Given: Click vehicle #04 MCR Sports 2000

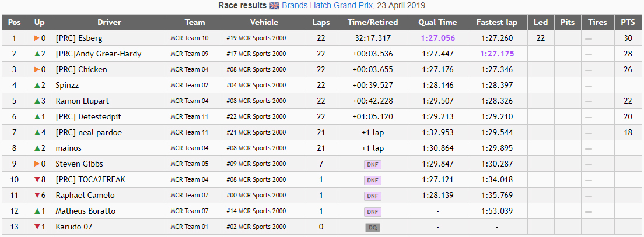Looking at the screenshot, I should click(256, 85).
